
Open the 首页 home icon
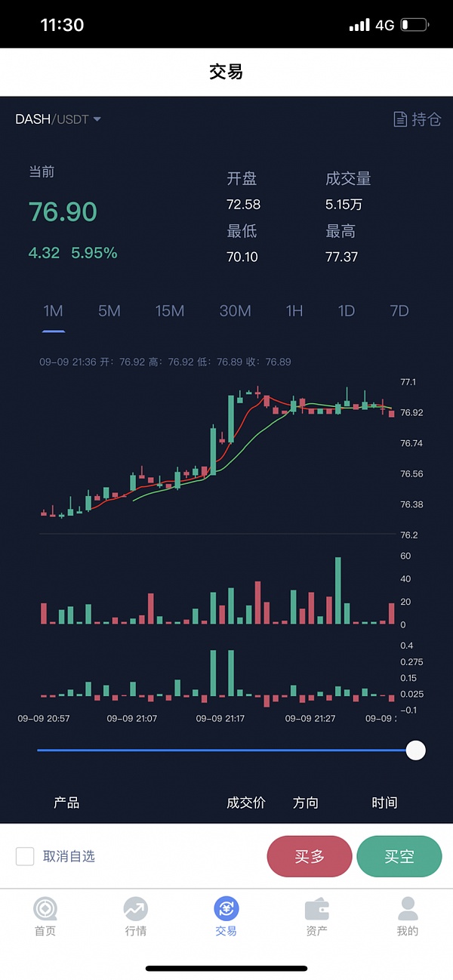tap(45, 909)
